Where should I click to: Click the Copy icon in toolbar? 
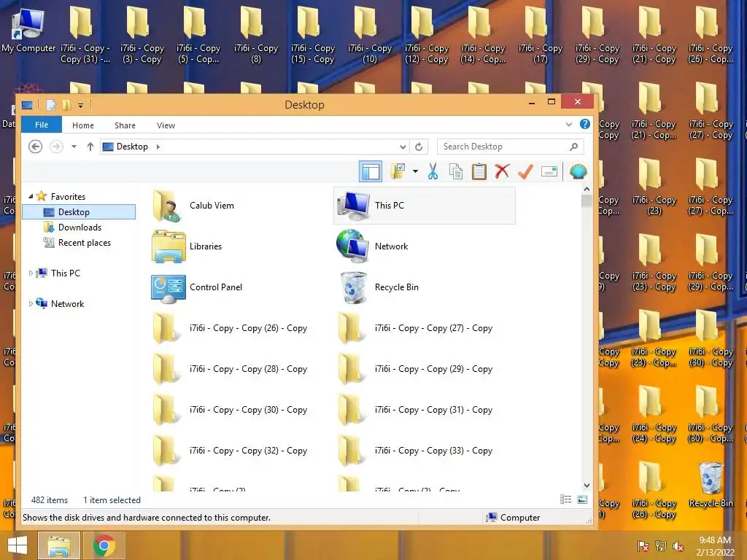click(x=455, y=171)
